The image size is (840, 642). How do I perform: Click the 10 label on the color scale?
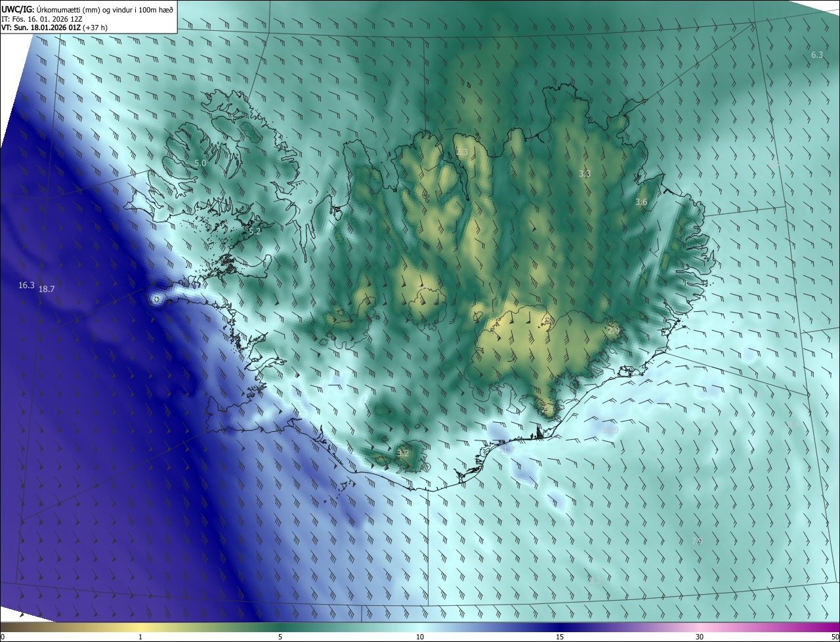[420, 637]
